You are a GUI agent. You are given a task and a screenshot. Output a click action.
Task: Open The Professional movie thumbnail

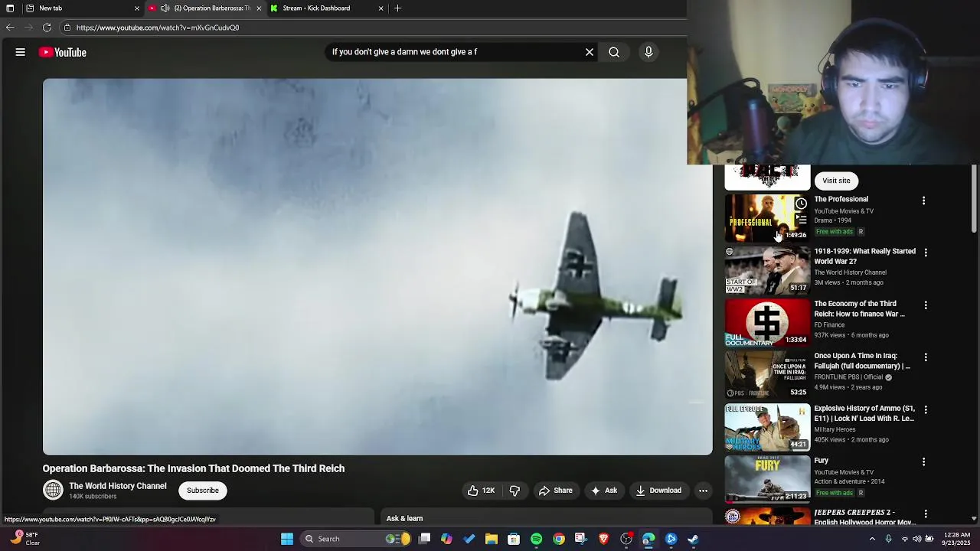(x=767, y=218)
